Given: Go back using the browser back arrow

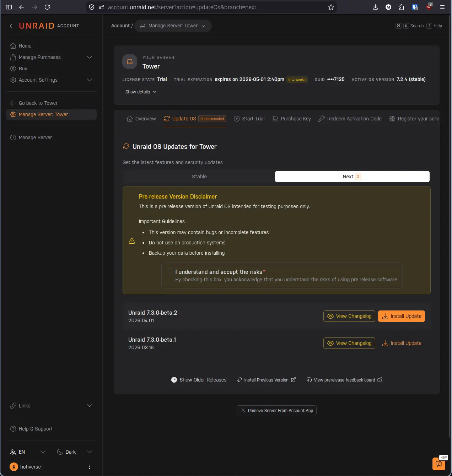Looking at the screenshot, I should tap(22, 7).
